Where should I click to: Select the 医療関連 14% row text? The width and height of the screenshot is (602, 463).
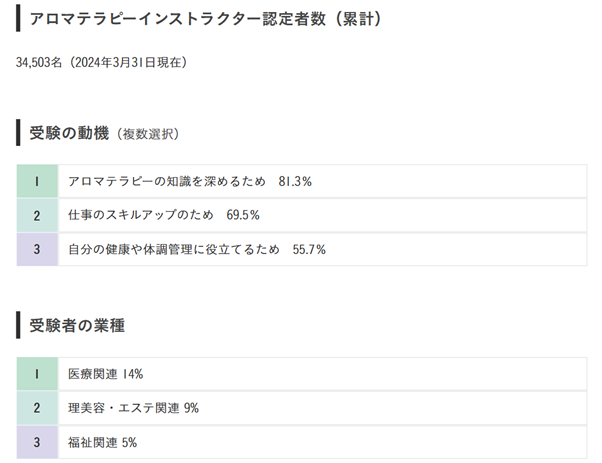click(x=106, y=374)
